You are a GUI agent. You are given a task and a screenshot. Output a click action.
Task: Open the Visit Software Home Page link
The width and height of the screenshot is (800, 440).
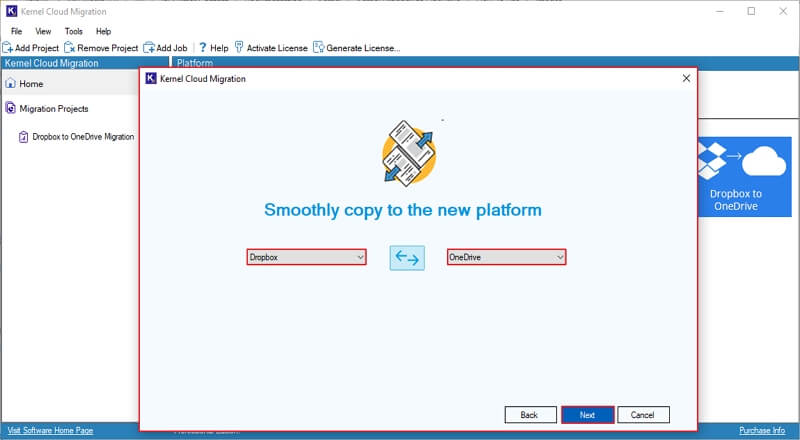click(51, 430)
